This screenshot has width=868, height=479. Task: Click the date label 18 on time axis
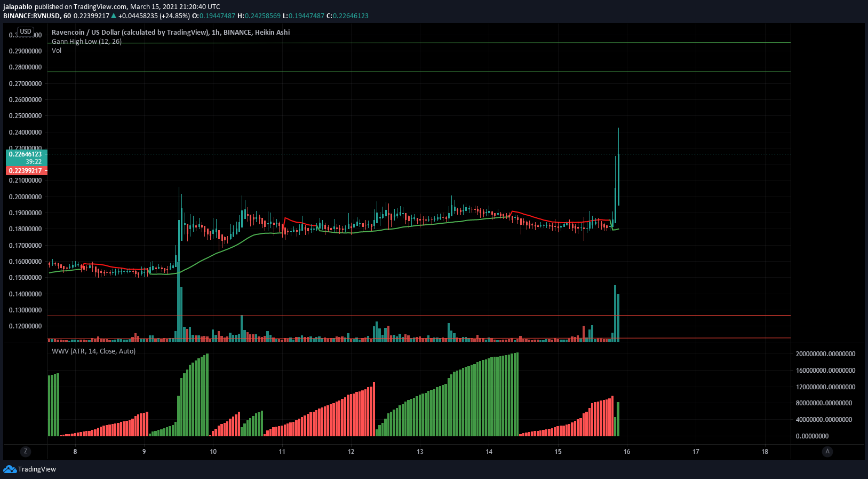click(x=765, y=452)
